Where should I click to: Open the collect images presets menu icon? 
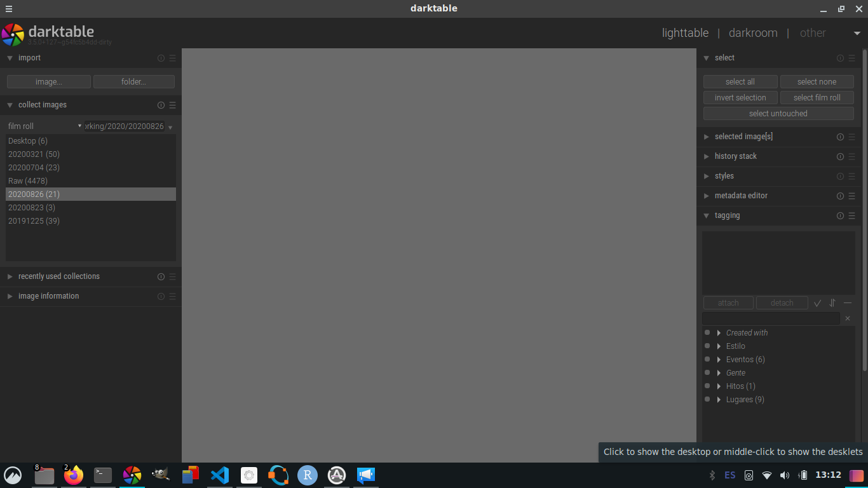tap(172, 105)
